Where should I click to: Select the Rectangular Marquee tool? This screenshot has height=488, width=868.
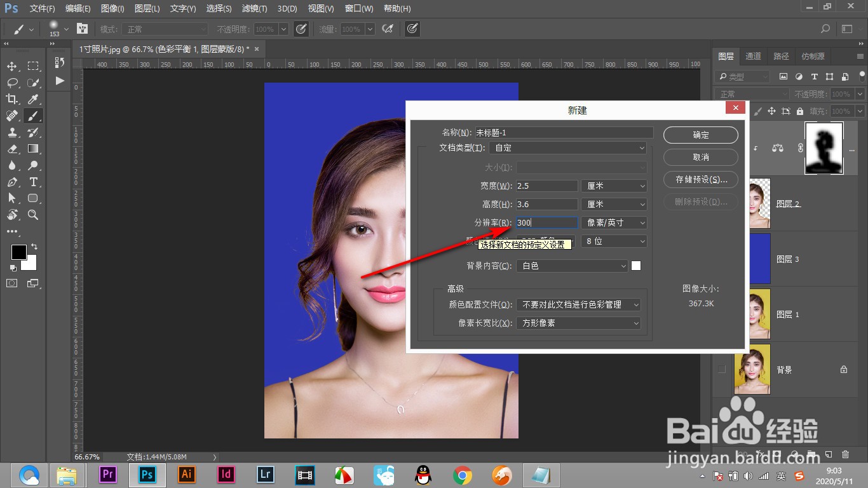coord(33,66)
